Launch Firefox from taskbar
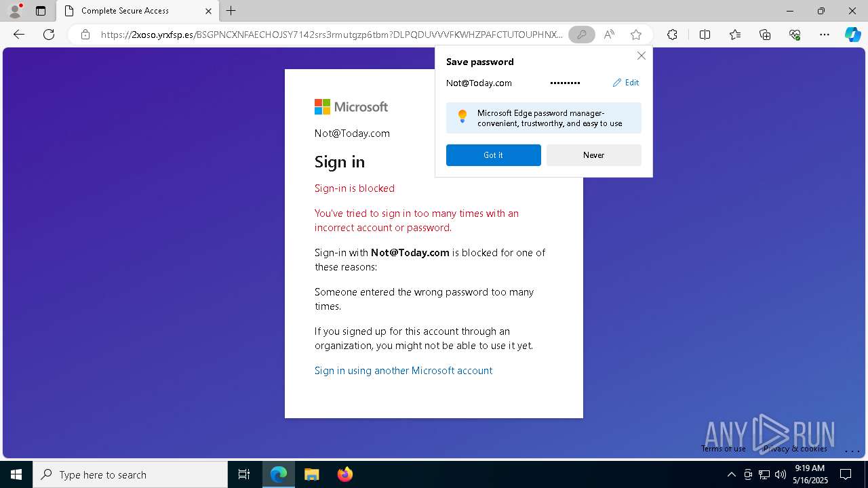The width and height of the screenshot is (868, 488). (x=344, y=474)
